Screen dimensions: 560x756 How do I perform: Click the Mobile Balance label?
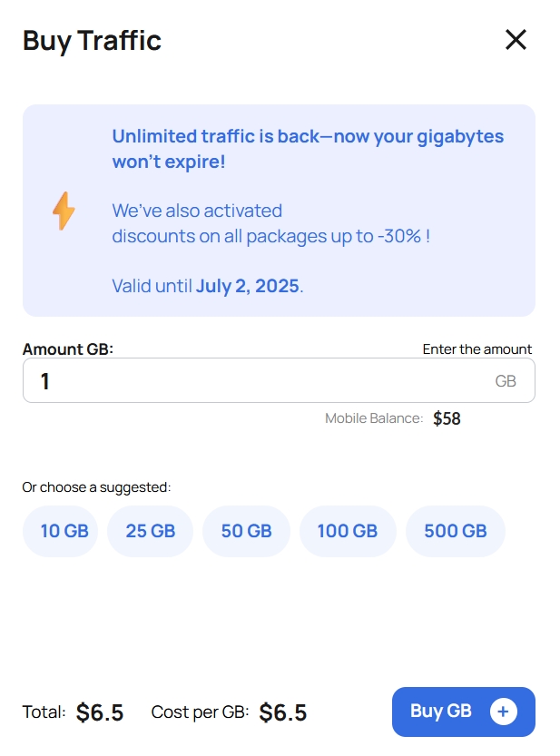(x=374, y=418)
